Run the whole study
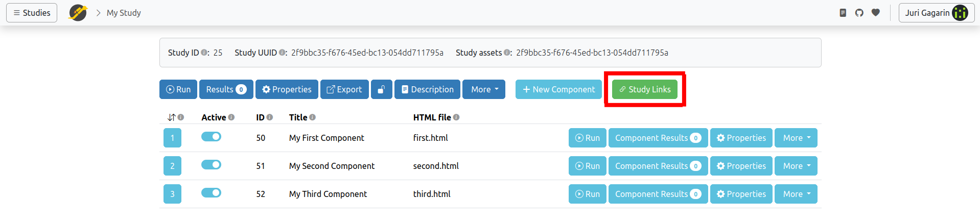 click(x=178, y=89)
